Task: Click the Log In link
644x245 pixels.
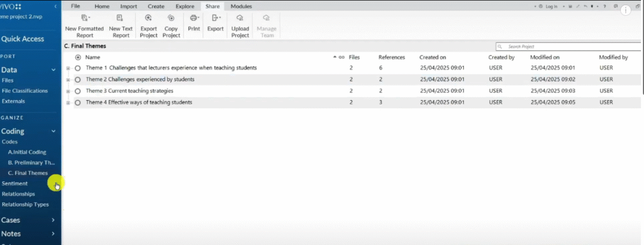Action: pos(552,6)
